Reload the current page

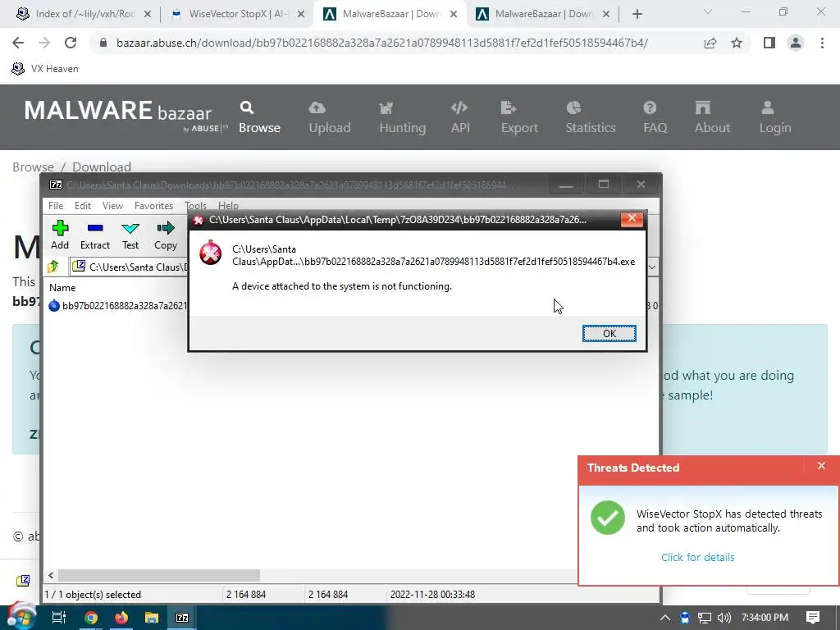point(71,43)
